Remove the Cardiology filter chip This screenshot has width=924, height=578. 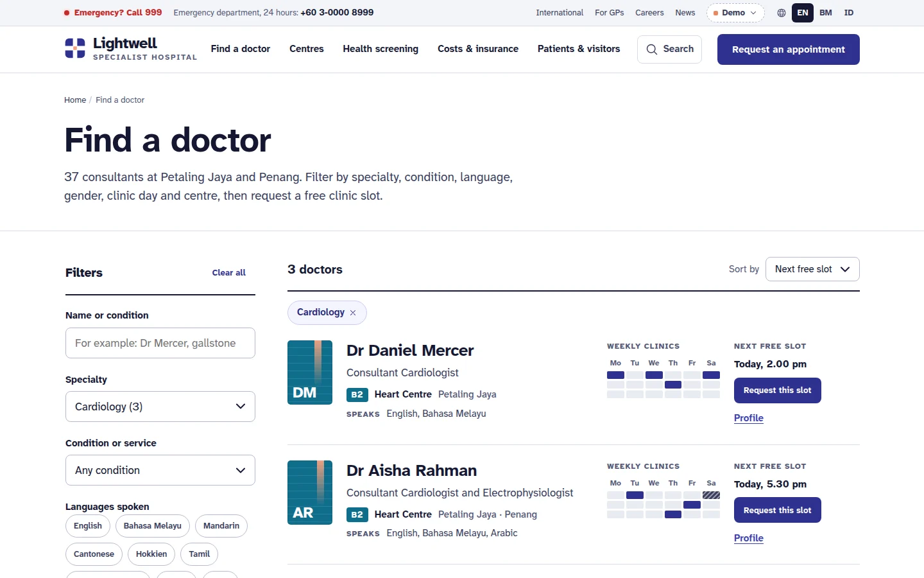(353, 313)
